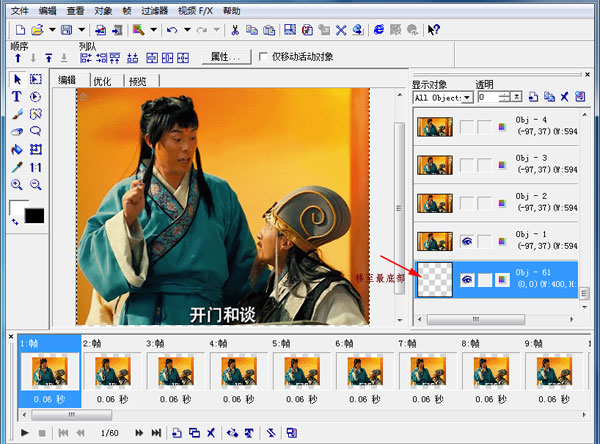Viewport: 600px width, 444px height.
Task: Select the Pick arrow tool
Action: pos(18,79)
